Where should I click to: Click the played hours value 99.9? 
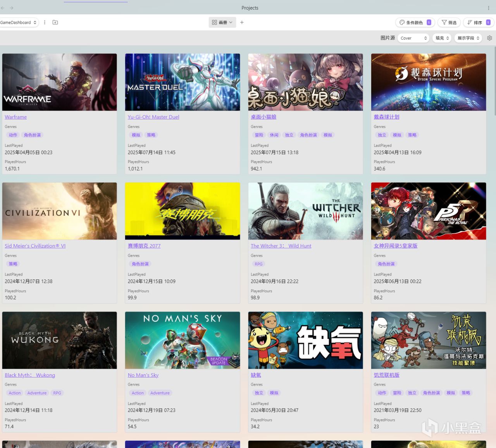pyautogui.click(x=132, y=298)
